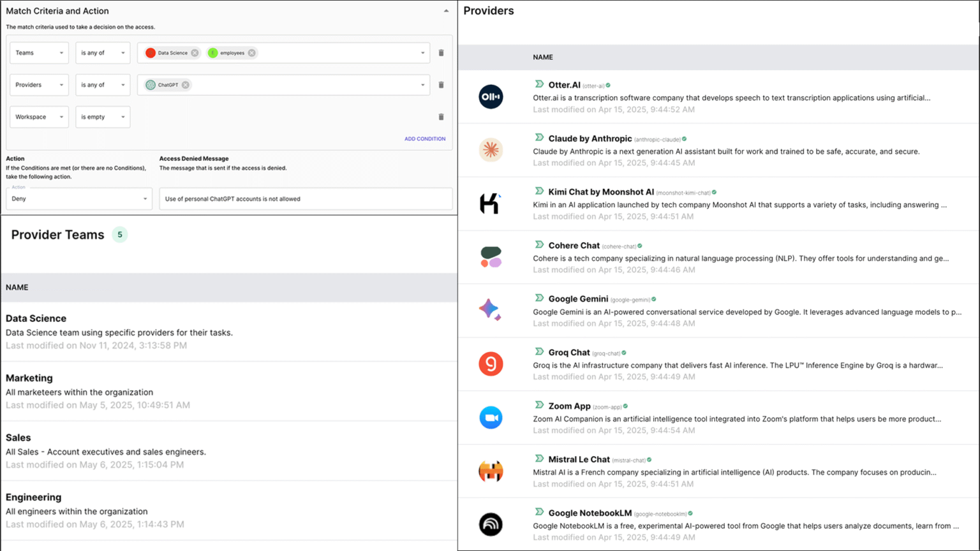Select the Marketing team row
The width and height of the screenshot is (980, 551).
coord(29,378)
